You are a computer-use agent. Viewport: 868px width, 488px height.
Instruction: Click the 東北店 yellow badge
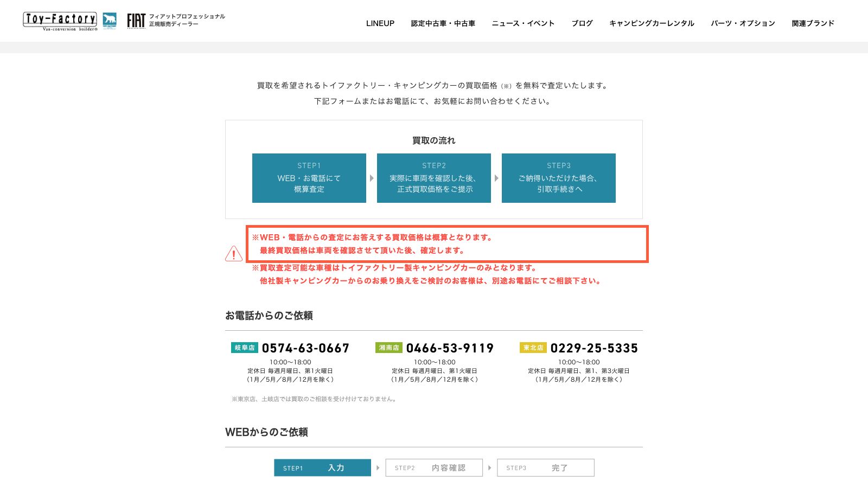tap(533, 348)
